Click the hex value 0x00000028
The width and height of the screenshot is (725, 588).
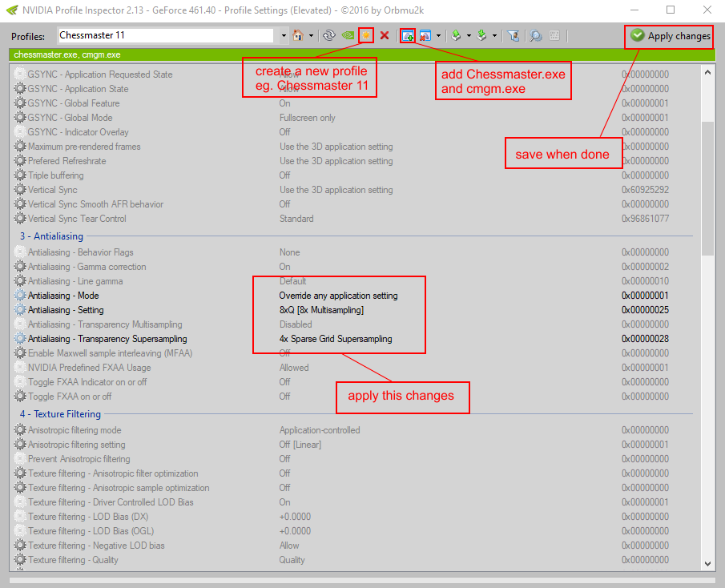645,339
